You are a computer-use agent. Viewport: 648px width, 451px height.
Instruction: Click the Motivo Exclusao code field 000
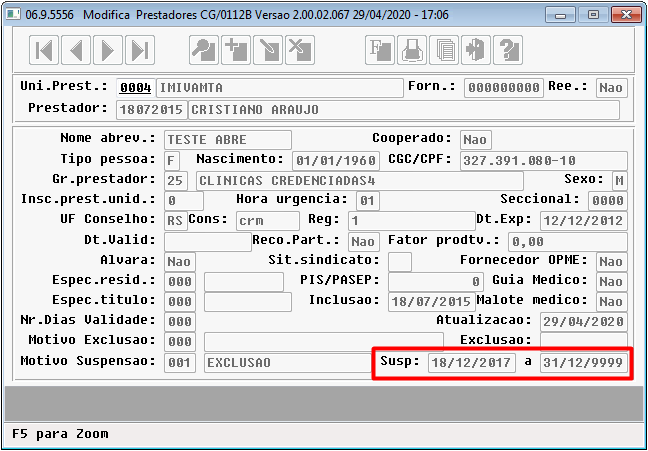click(x=180, y=342)
